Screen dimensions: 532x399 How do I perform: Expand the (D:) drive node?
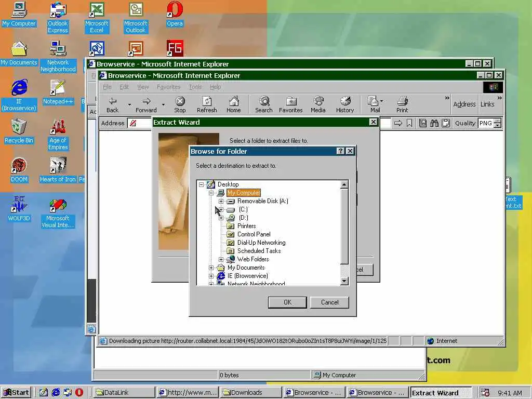221,218
